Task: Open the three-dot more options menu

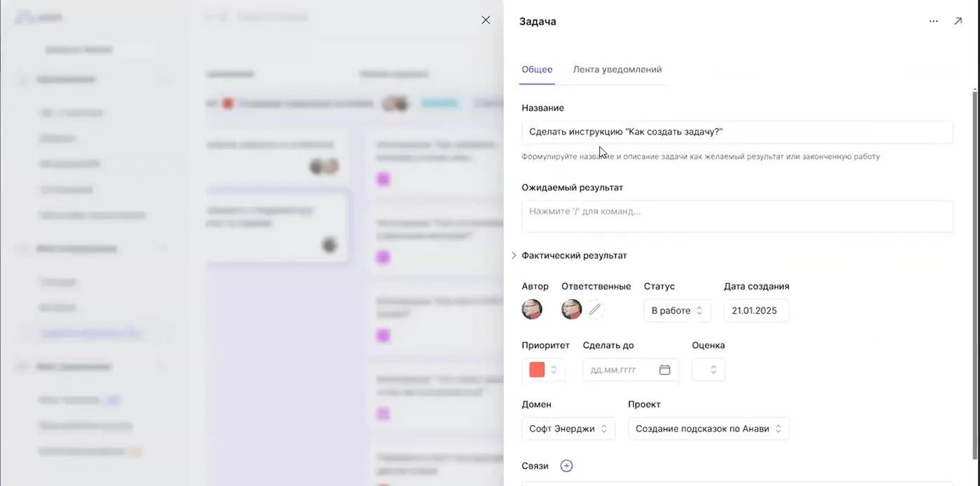Action: (933, 21)
